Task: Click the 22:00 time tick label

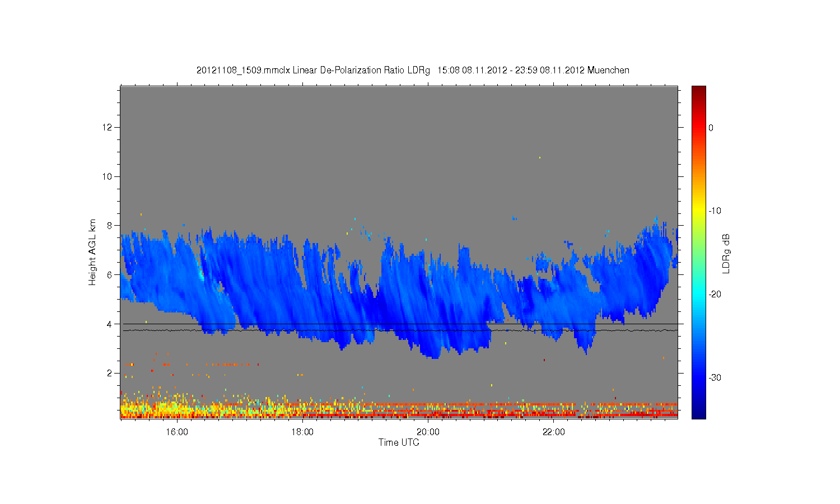Action: click(x=554, y=432)
